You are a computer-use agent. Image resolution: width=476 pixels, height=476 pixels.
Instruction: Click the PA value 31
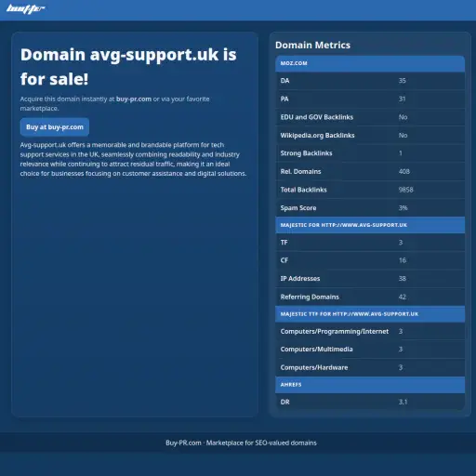(402, 99)
